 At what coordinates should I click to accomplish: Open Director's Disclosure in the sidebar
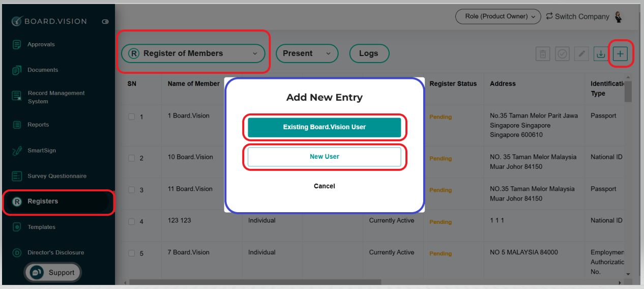(x=55, y=252)
